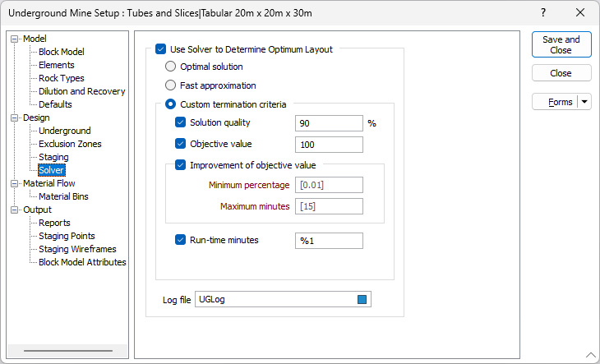Click the Save and Close button

coord(561,45)
